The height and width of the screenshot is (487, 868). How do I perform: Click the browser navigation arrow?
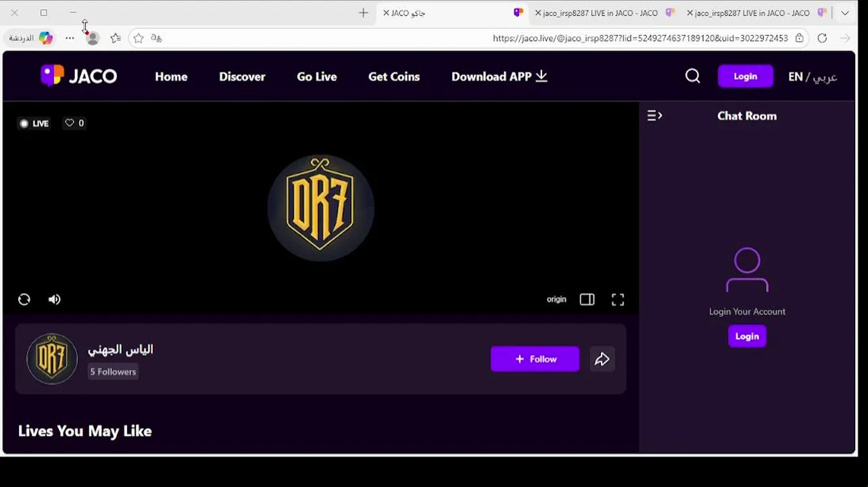[845, 38]
